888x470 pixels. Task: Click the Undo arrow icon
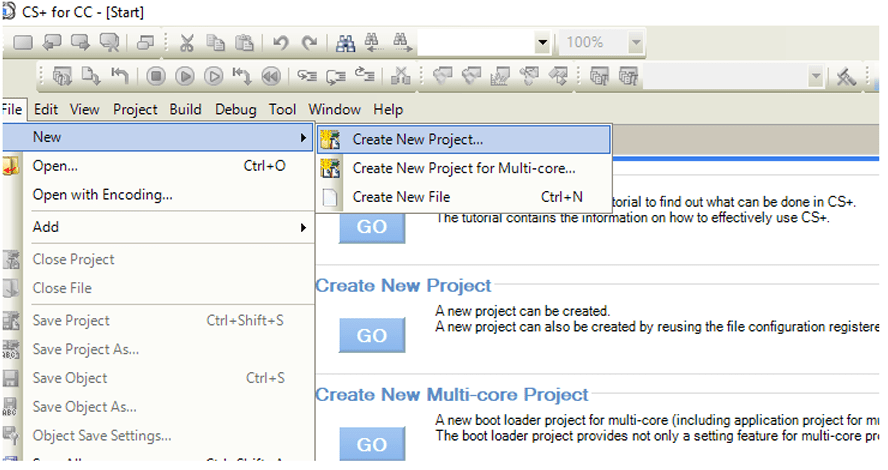point(281,43)
